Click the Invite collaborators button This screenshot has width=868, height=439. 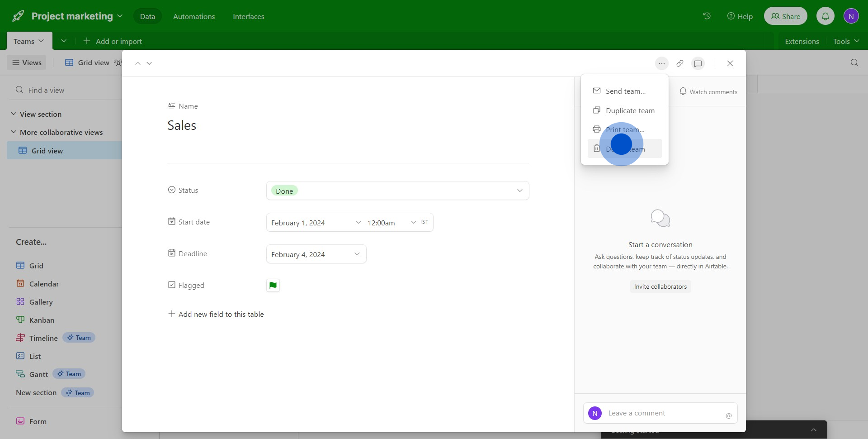pos(660,286)
